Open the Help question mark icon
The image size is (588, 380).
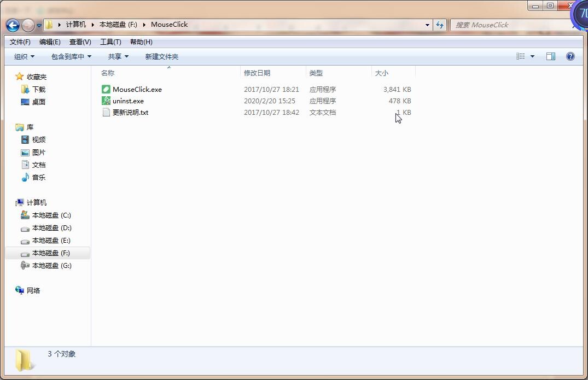[x=570, y=56]
